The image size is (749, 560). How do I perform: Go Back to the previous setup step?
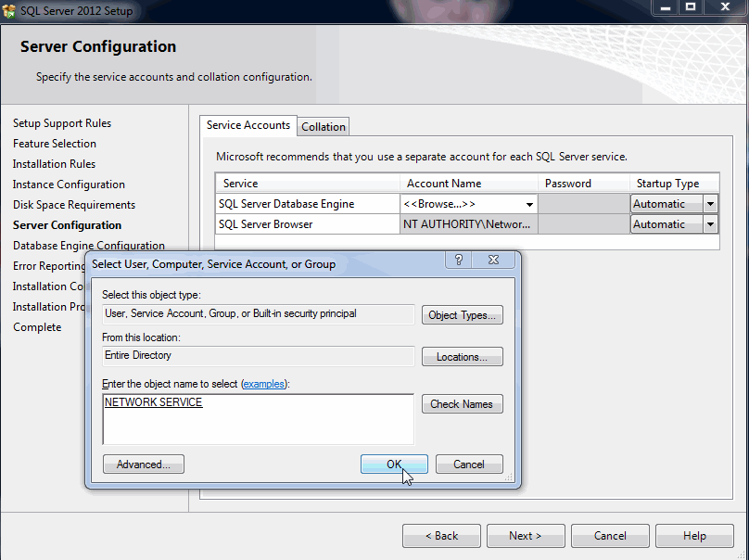pos(441,536)
